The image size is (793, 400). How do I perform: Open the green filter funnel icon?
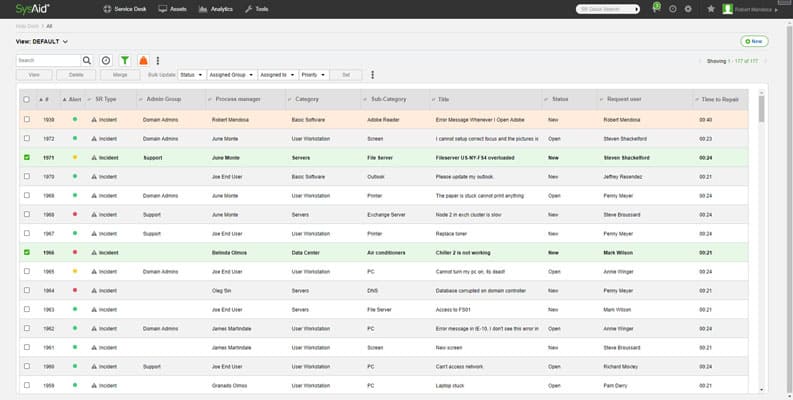click(x=124, y=61)
